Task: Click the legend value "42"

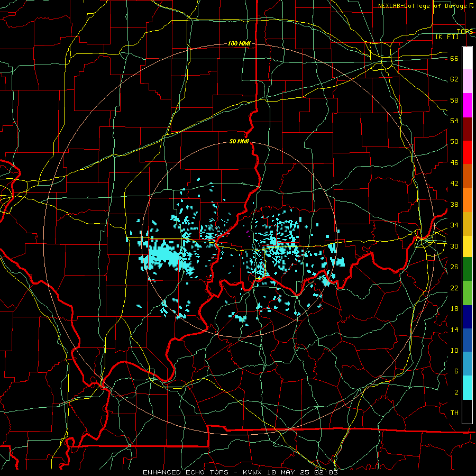Action: [x=454, y=184]
